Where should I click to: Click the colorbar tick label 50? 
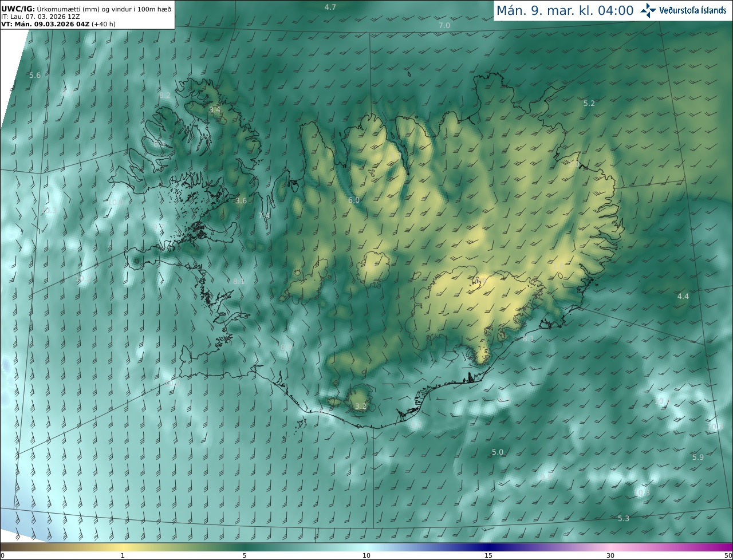728,555
